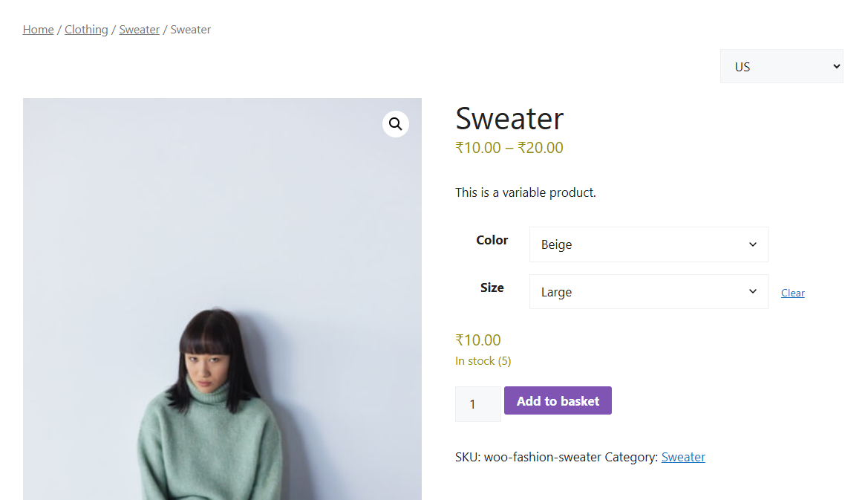Click the sweater product photo
This screenshot has height=500, width=868.
tap(222, 334)
